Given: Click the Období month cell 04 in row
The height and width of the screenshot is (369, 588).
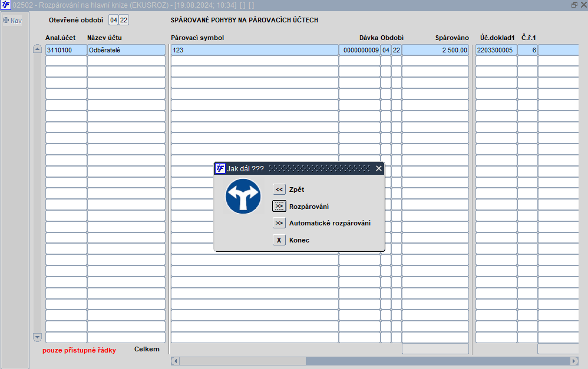Looking at the screenshot, I should (x=386, y=50).
